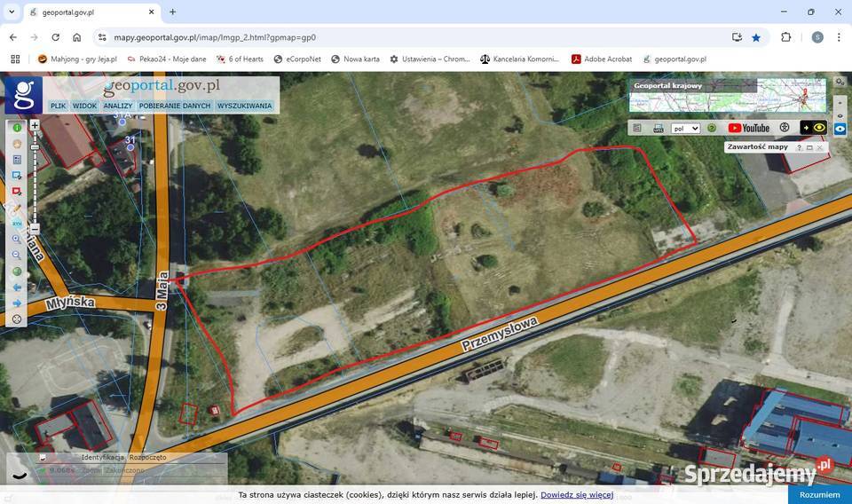Open the language dropdown showing 'pol'
Image resolution: width=852 pixels, height=504 pixels.
point(686,129)
